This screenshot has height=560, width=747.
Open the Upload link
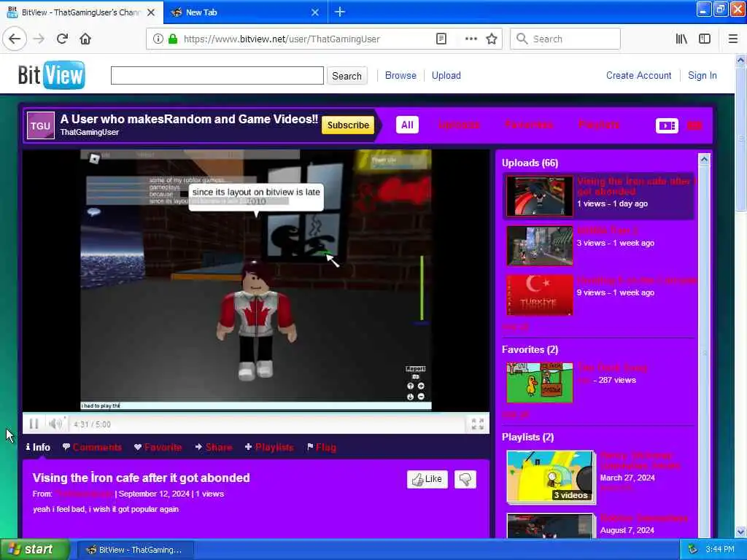pos(446,75)
